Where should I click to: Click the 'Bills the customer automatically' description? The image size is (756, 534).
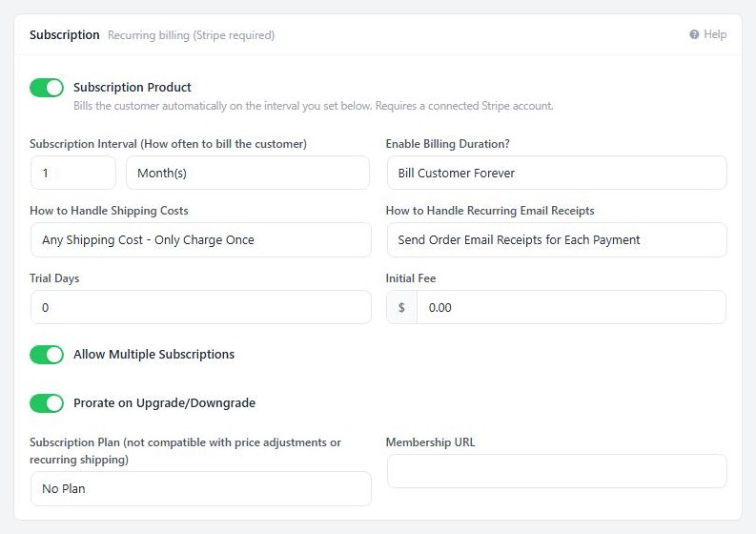click(x=314, y=106)
